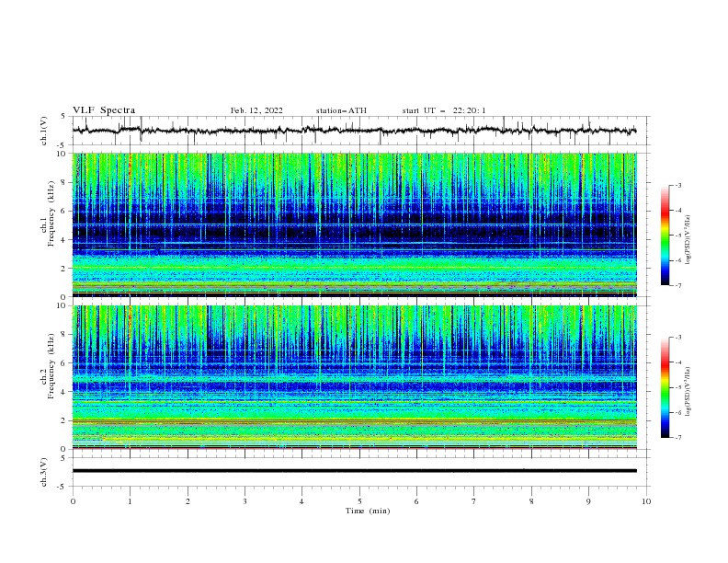This screenshot has height=563, width=728.
Task: Click the lower color bar "-4" tick value
Action: click(677, 362)
